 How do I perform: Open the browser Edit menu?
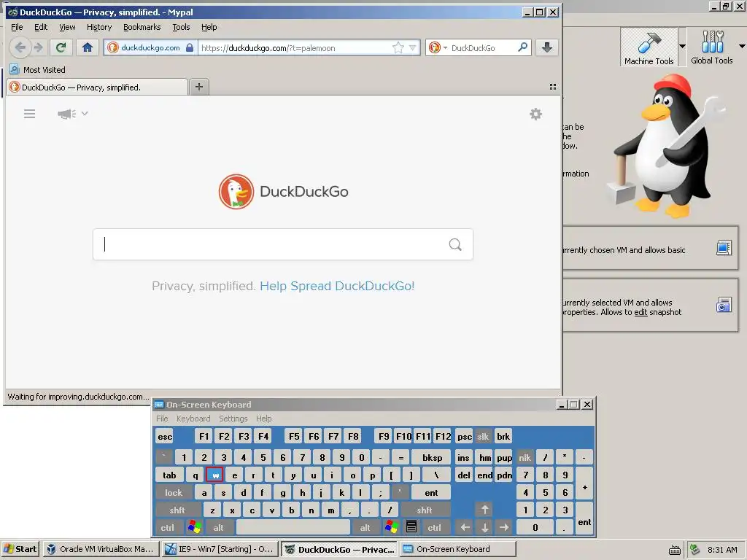click(x=41, y=27)
